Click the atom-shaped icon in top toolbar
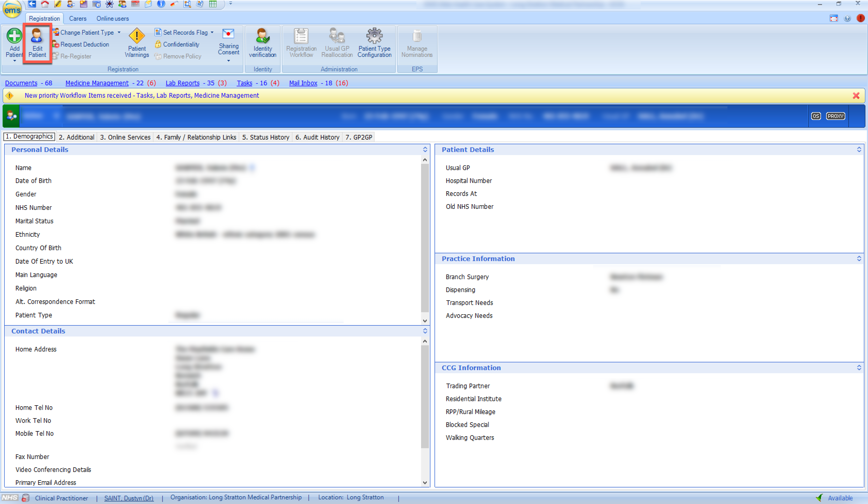The height and width of the screenshot is (504, 868). tap(110, 4)
